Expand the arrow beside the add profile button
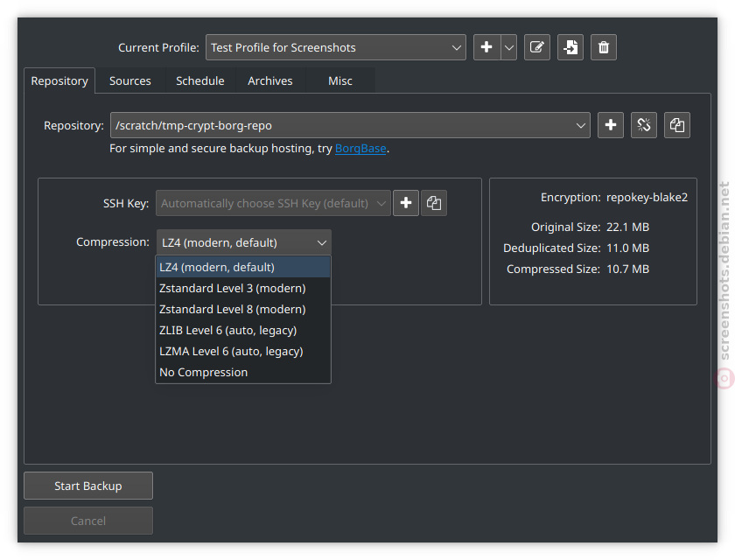 [x=509, y=47]
